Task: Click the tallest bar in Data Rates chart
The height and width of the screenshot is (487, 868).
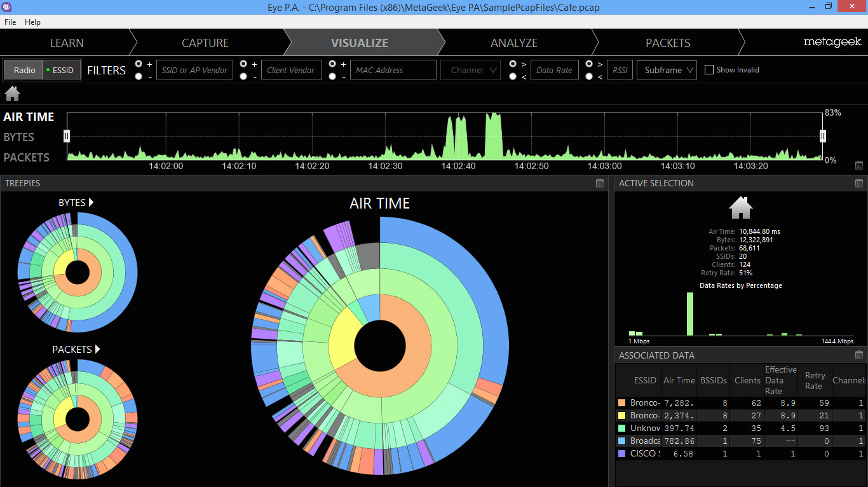Action: pos(690,314)
